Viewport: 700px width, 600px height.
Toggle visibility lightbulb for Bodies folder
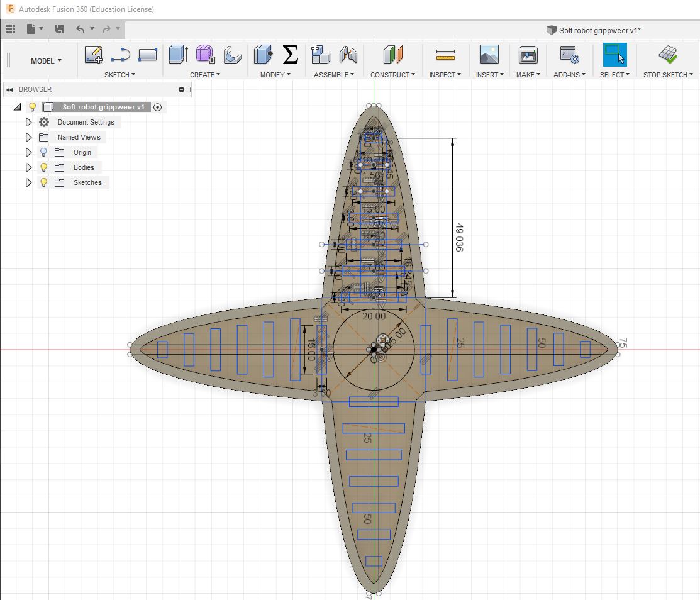point(44,167)
